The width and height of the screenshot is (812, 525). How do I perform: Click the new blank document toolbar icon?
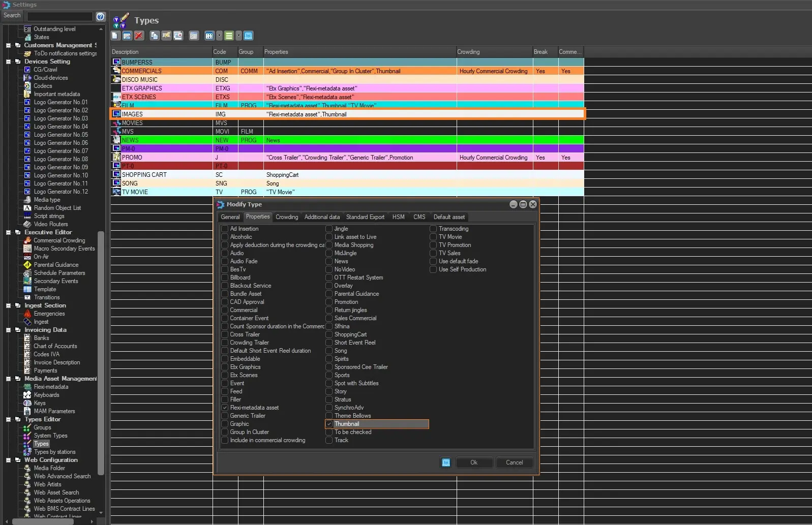(115, 36)
